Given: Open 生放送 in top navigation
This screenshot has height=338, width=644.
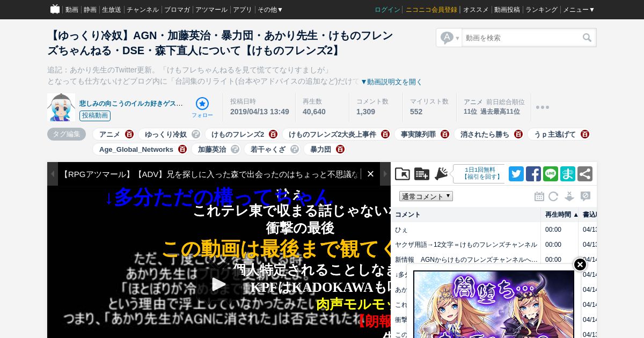Looking at the screenshot, I should click(x=112, y=10).
